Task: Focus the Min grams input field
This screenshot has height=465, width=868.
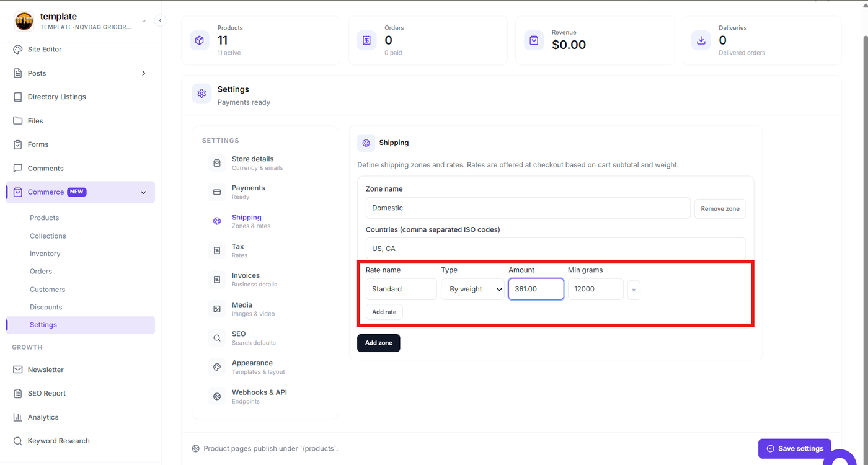Action: (596, 290)
